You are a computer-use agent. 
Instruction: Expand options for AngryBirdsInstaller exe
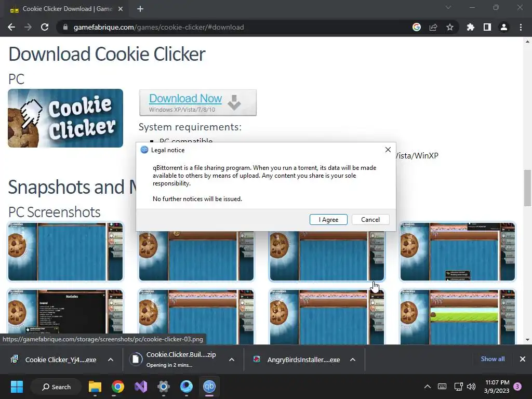click(x=353, y=360)
